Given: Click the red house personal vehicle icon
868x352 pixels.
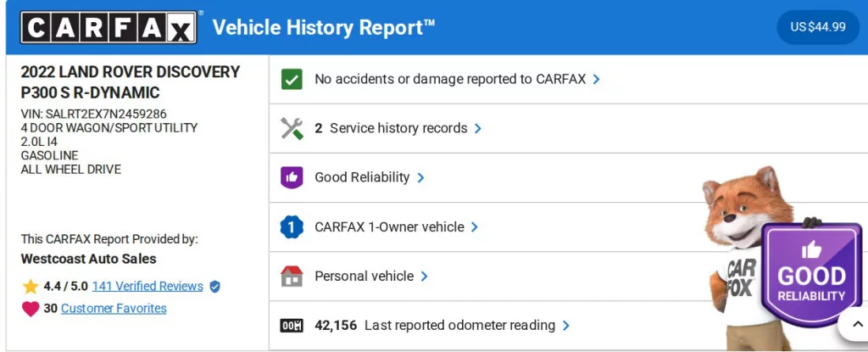Looking at the screenshot, I should (292, 277).
